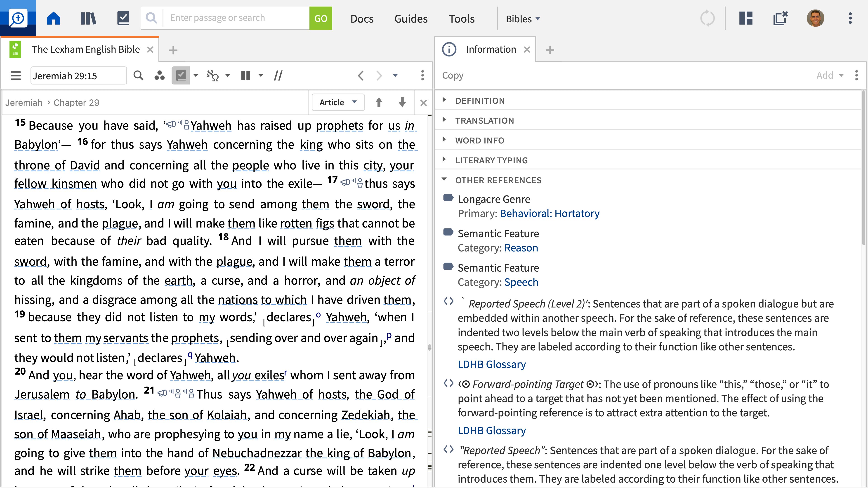Open the visual filters three-dots icon
The width and height of the screenshot is (868, 488).
[159, 75]
